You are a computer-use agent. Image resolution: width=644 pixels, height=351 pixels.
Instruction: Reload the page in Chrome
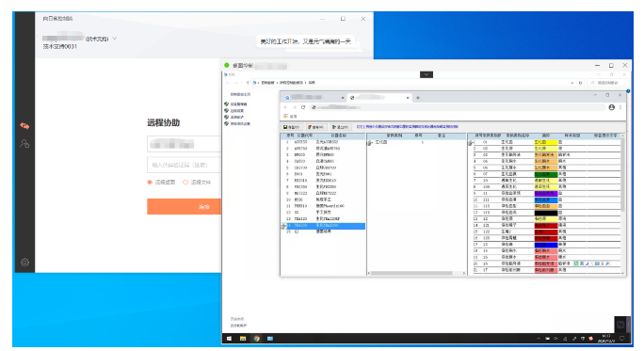tap(303, 107)
